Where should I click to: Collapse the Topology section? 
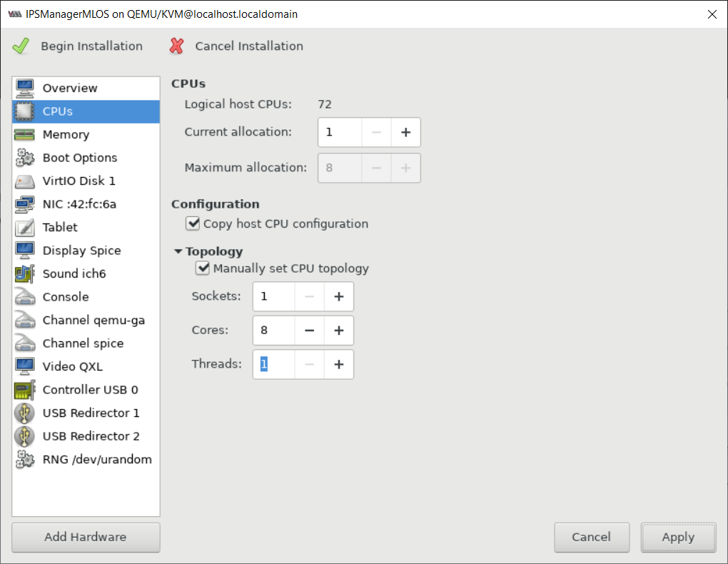pos(178,251)
